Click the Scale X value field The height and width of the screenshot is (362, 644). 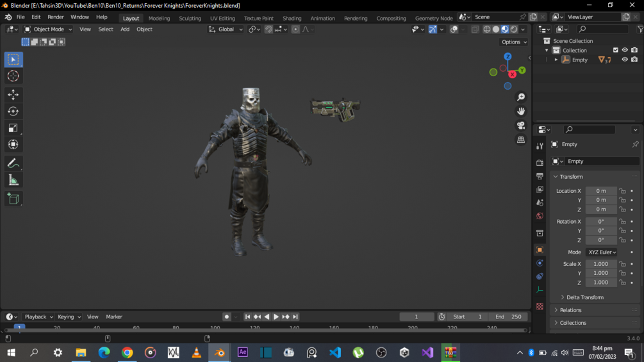(601, 264)
